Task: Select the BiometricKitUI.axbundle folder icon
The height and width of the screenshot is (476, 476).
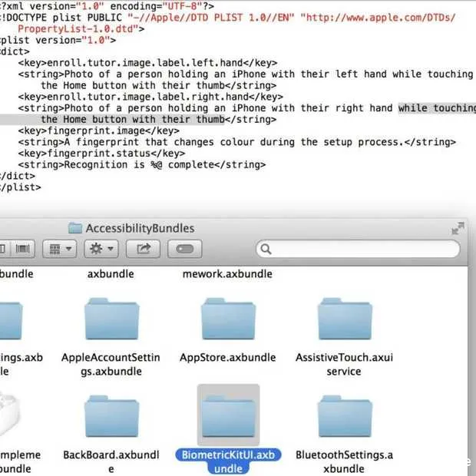Action: [228, 416]
